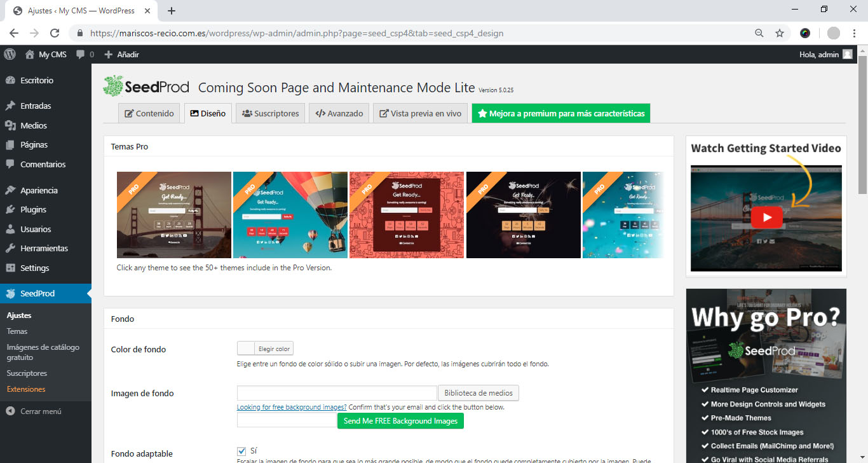Image resolution: width=868 pixels, height=463 pixels.
Task: Click email field for free images
Action: 287,420
